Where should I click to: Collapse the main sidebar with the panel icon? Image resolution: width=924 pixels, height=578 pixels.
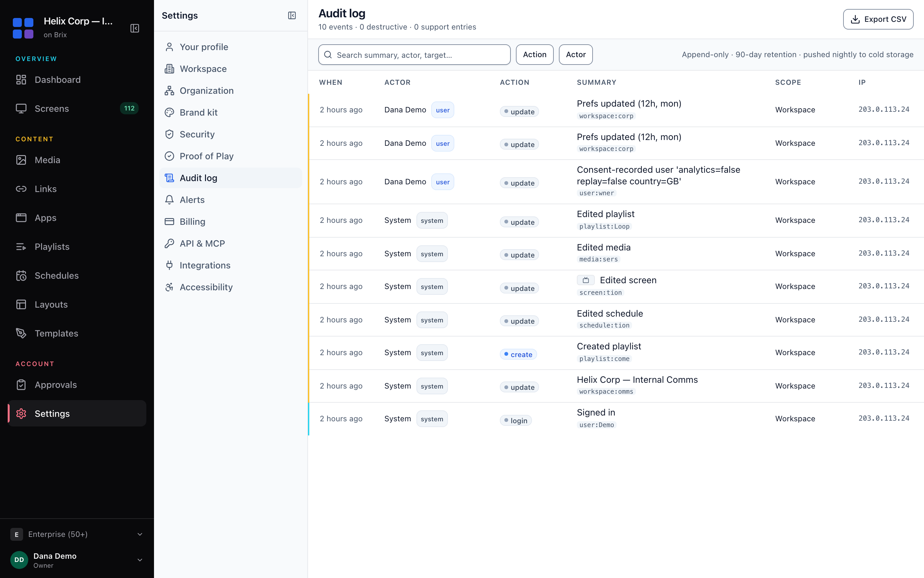coord(134,28)
